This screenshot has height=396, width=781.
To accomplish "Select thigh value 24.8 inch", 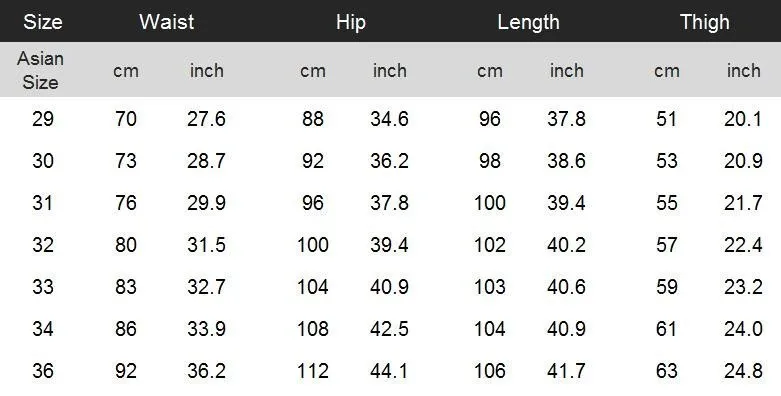I will (x=743, y=371).
